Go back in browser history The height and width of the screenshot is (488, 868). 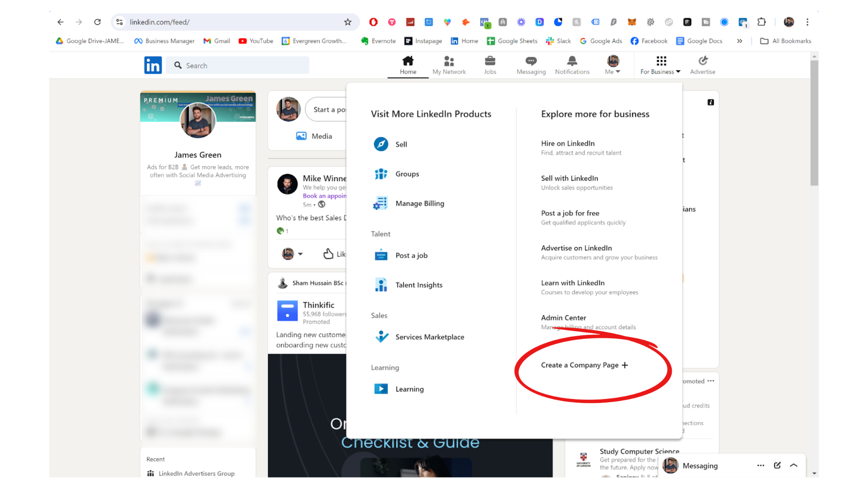(61, 22)
